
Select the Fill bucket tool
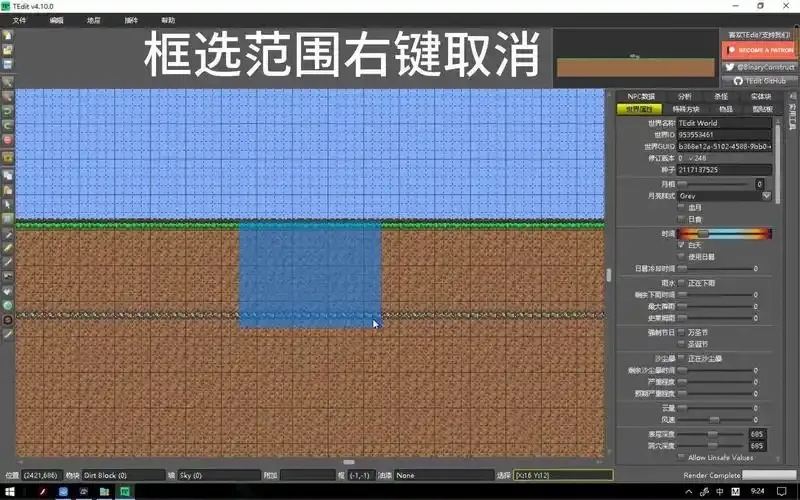click(7, 291)
